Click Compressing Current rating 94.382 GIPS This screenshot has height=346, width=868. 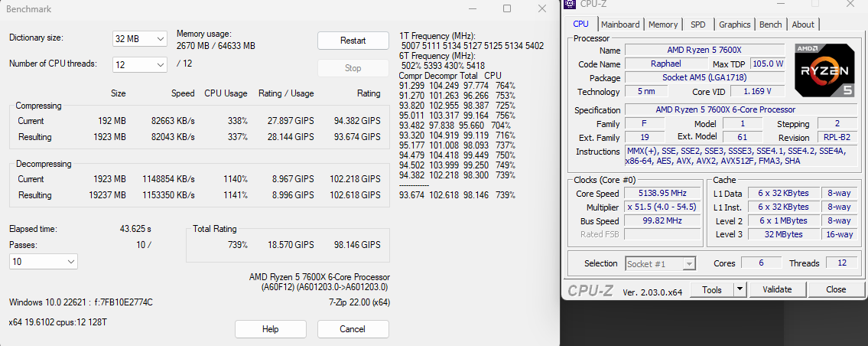click(x=356, y=121)
